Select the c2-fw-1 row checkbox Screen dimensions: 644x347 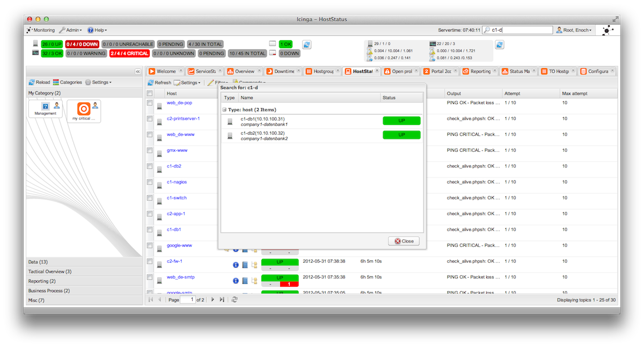(150, 262)
